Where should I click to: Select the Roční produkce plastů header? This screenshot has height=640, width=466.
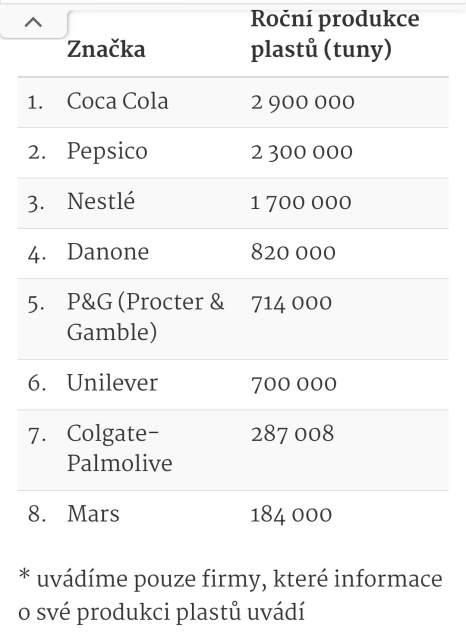coord(335,34)
